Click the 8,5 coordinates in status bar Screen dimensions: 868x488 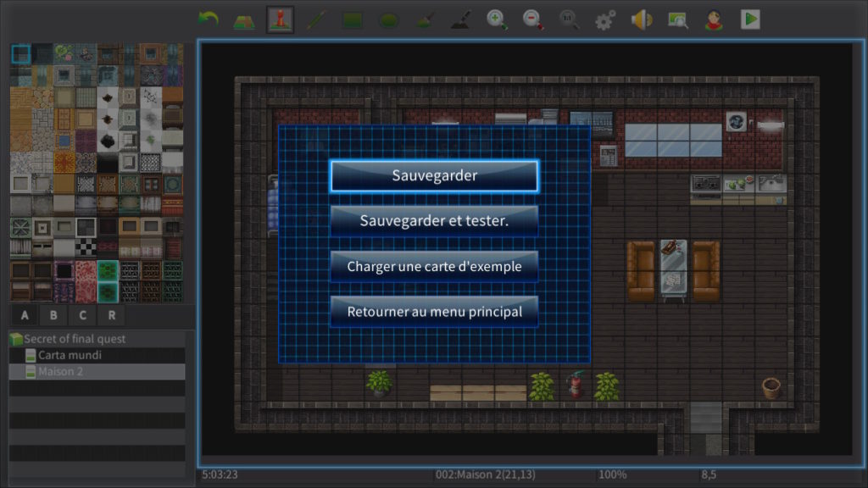(x=709, y=474)
